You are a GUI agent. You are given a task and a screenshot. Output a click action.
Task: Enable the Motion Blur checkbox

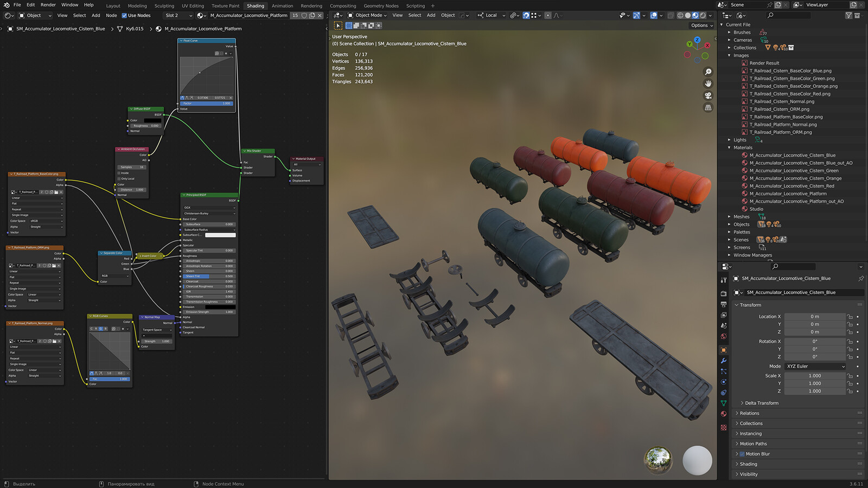pyautogui.click(x=742, y=454)
